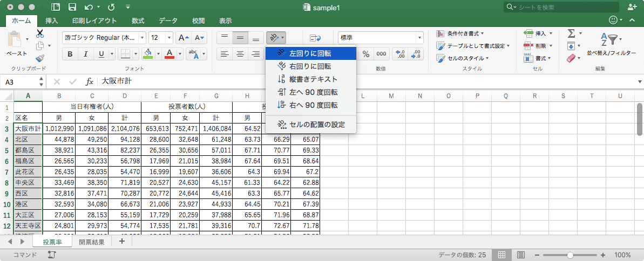Increase font size with the A-up icon
644x261 pixels.
point(183,38)
